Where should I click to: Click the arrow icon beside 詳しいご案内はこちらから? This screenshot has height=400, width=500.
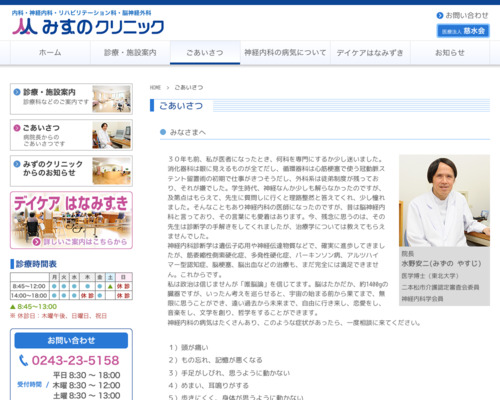pos(37,242)
